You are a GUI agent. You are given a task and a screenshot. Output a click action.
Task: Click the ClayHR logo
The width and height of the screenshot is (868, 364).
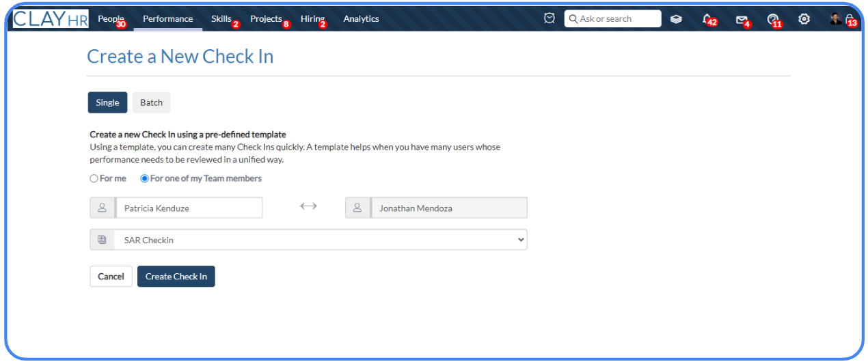[x=51, y=19]
